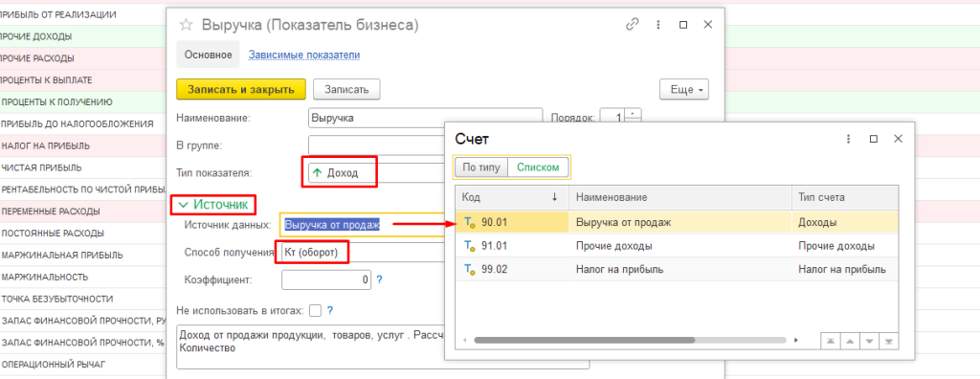Switch to the Основное tab
This screenshot has height=379, width=980.
[208, 55]
